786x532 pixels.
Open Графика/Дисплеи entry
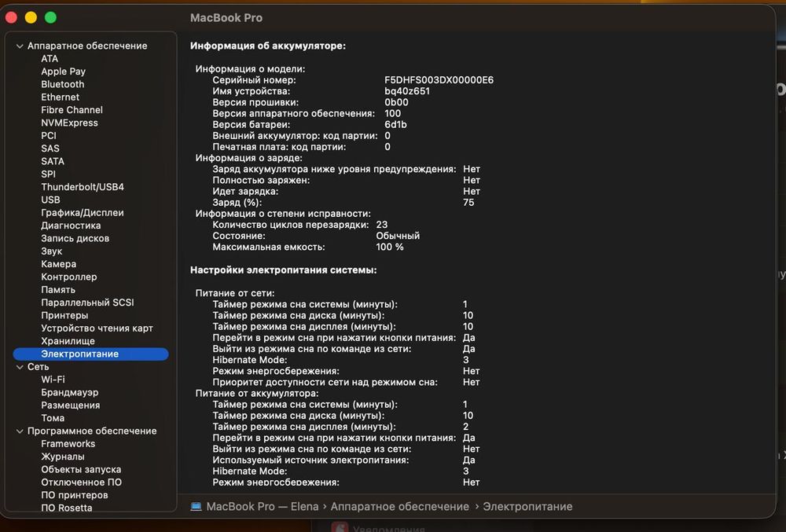pyautogui.click(x=83, y=213)
